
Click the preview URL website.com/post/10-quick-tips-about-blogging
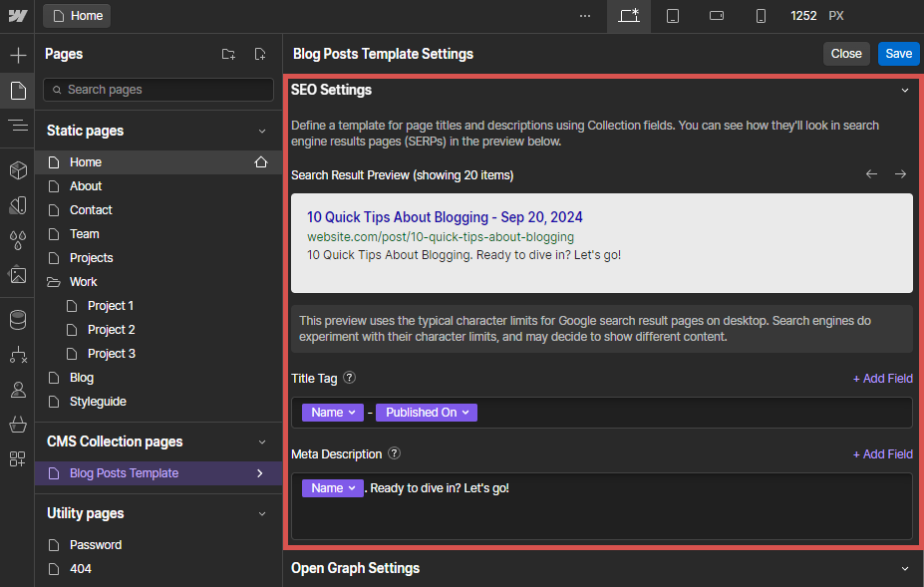point(441,237)
